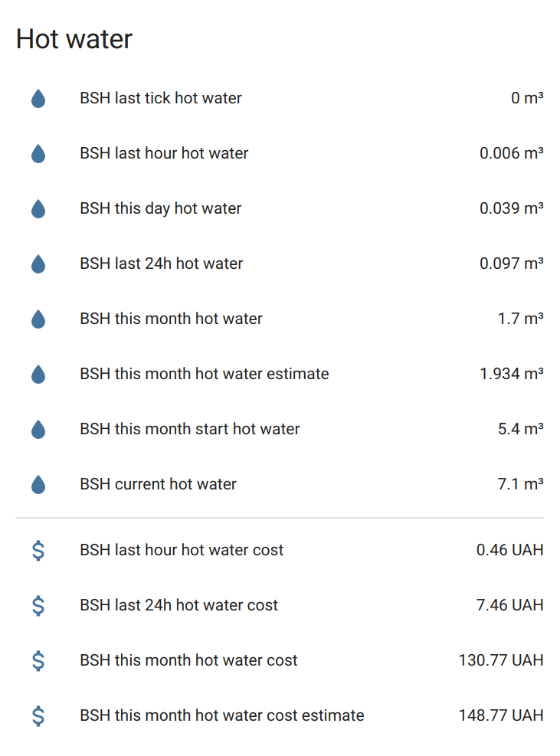Click the 130.77 UAH monthly cost value
Screen dimensions: 560x756
(x=501, y=660)
